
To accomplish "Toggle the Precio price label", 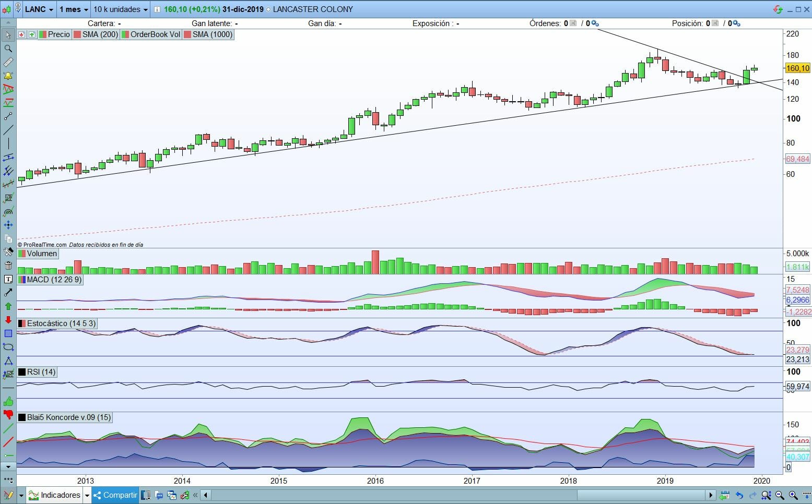I will click(x=54, y=34).
